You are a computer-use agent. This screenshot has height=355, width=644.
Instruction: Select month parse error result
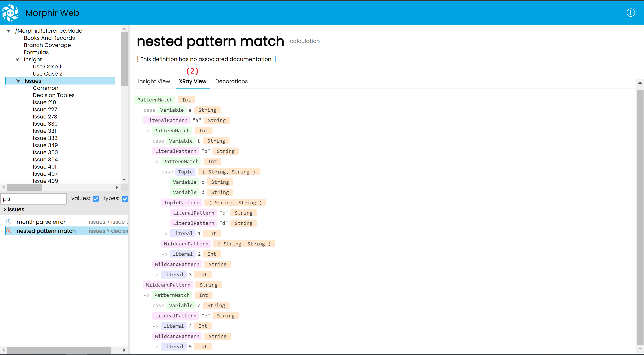pyautogui.click(x=41, y=222)
